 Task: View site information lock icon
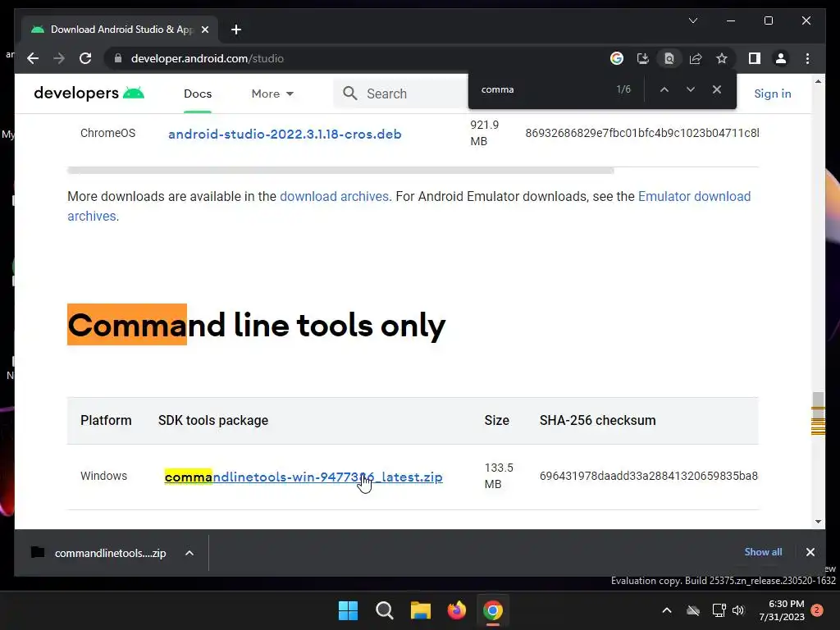pos(118,58)
